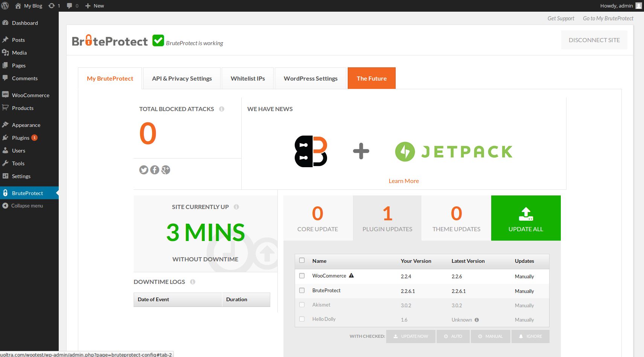Click the Facebook share icon
This screenshot has width=644, height=357.
tap(155, 170)
